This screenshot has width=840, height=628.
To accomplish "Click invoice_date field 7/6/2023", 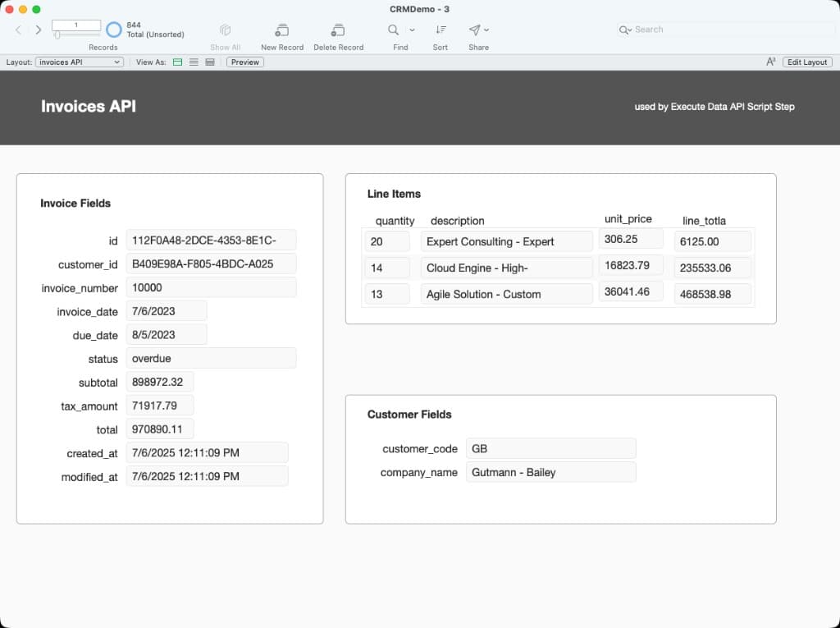I will click(167, 311).
